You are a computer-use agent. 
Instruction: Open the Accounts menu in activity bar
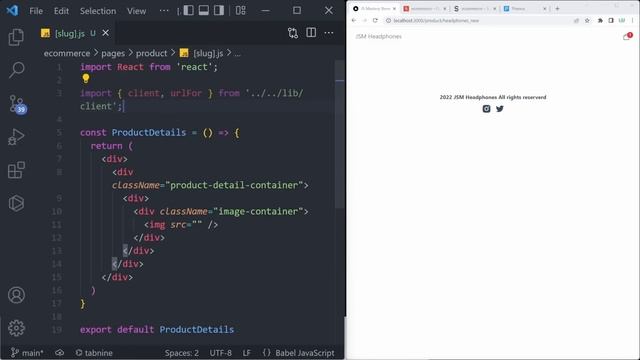16,295
